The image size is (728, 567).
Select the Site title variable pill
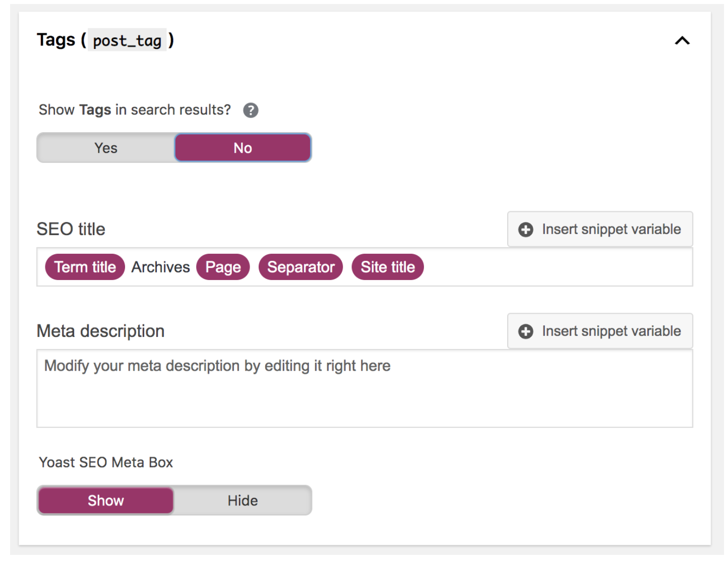(x=388, y=267)
